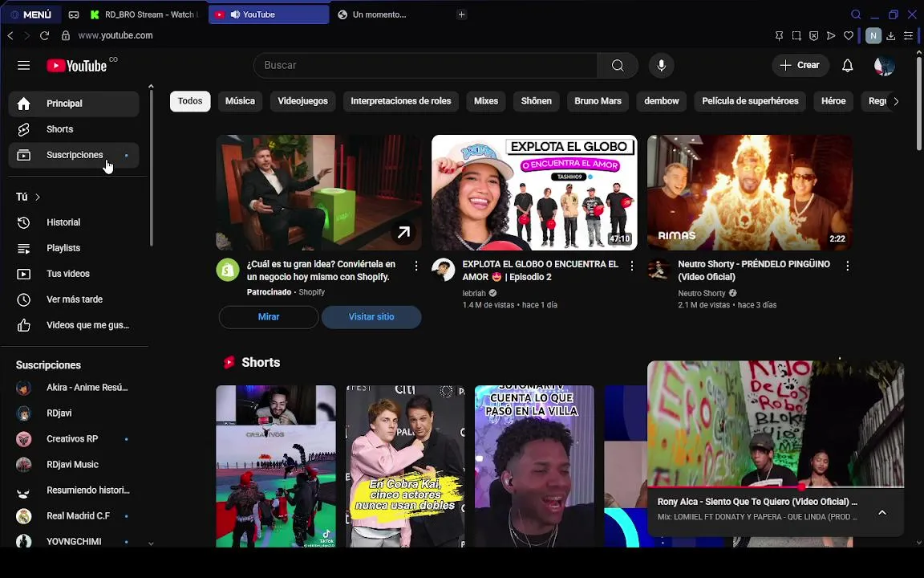Open the Creativos RP subscription
Viewport: 924px width, 578px height.
[x=74, y=439]
